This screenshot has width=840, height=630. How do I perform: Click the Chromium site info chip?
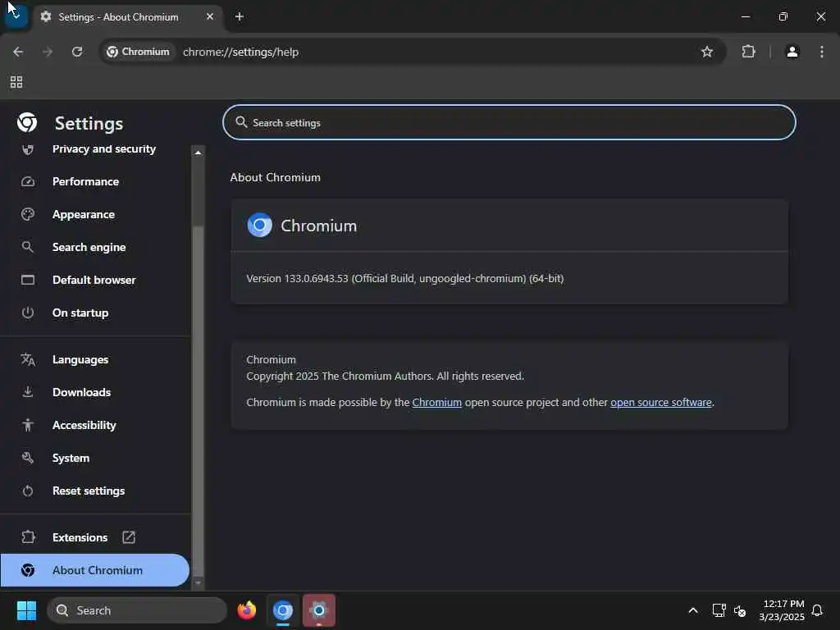pyautogui.click(x=138, y=52)
